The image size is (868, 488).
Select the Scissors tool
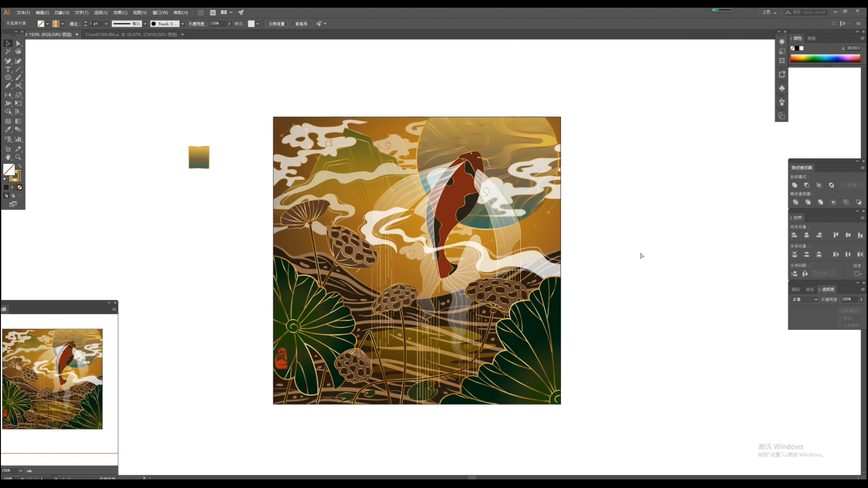pyautogui.click(x=19, y=86)
